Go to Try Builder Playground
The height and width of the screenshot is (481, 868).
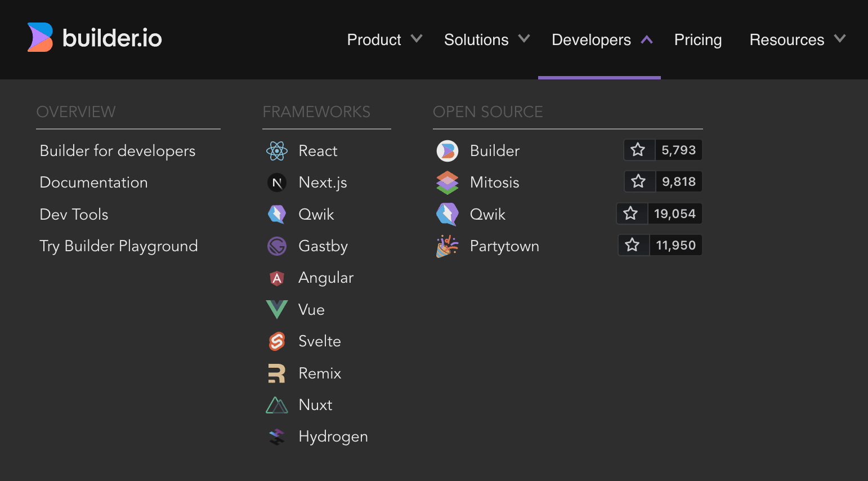click(119, 246)
